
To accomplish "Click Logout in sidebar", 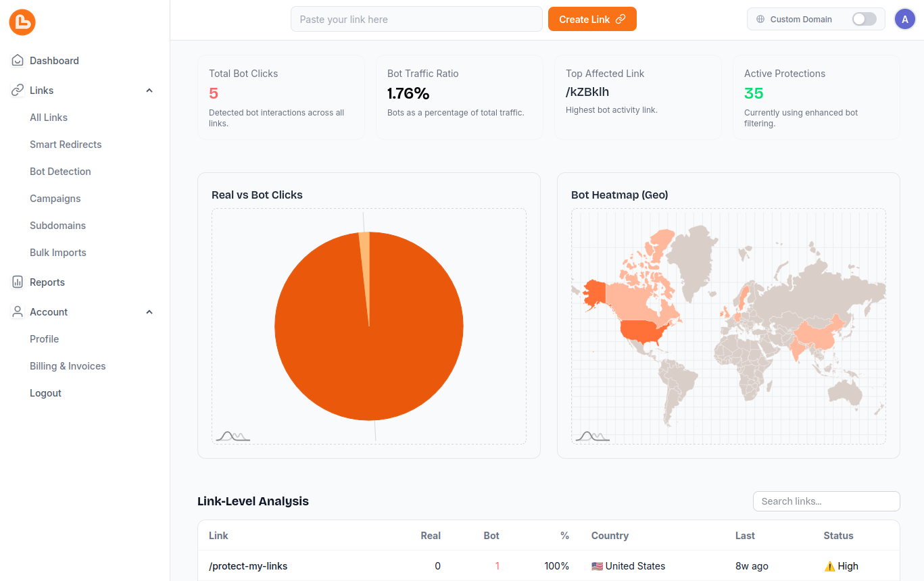I will pyautogui.click(x=45, y=393).
